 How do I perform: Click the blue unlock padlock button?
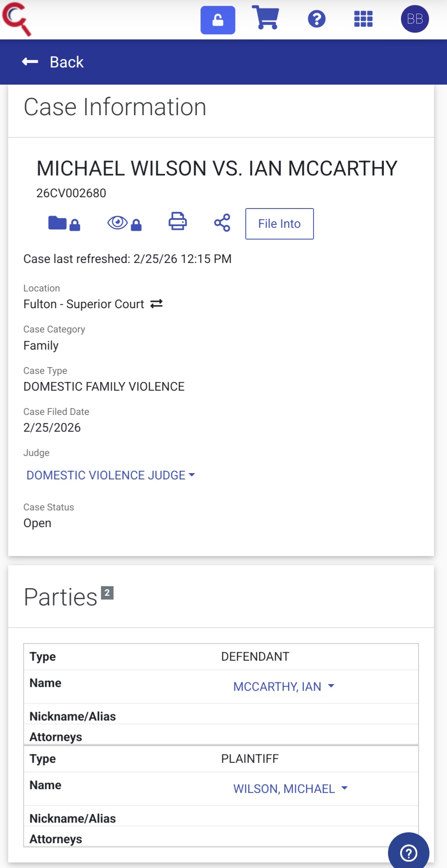click(x=218, y=20)
